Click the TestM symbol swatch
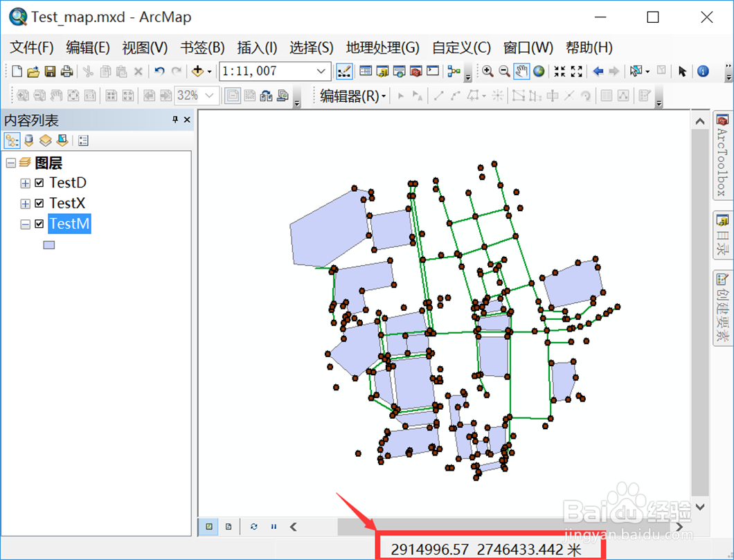Viewport: 734px width, 560px height. (x=48, y=244)
